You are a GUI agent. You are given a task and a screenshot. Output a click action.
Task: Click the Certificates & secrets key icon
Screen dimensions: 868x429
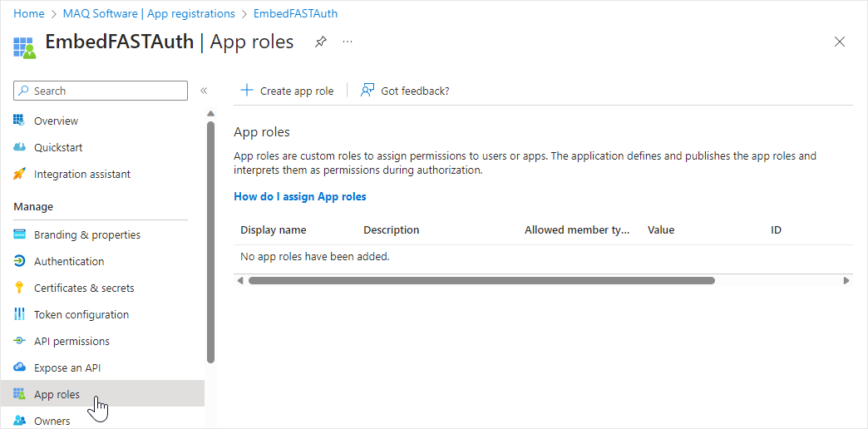19,288
